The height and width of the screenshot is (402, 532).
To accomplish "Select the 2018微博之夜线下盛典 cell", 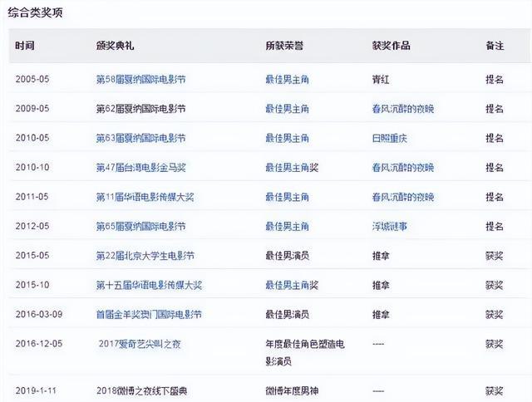I will pyautogui.click(x=141, y=391).
